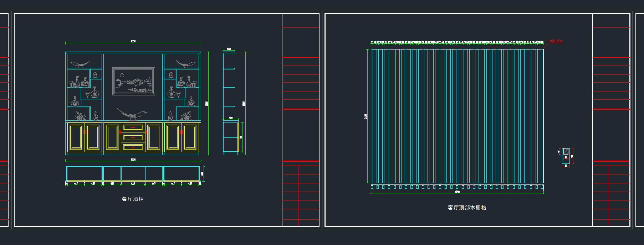
Task: Click the wine cabinet plan view below the elevation
Action: [x=133, y=173]
